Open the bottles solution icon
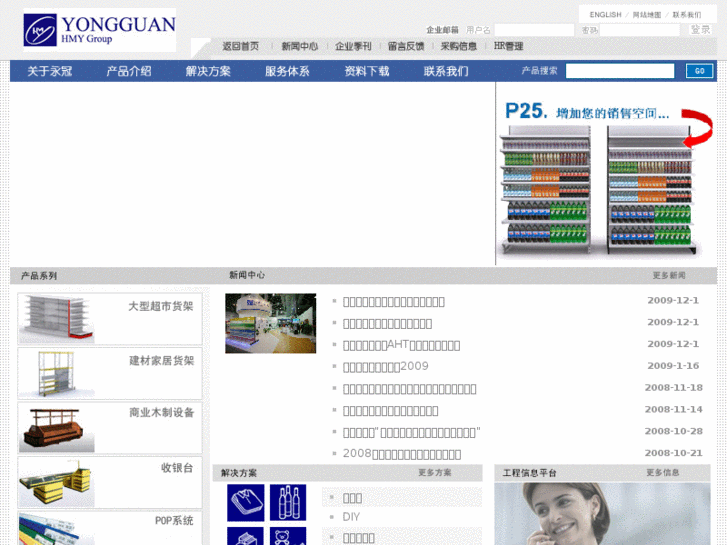 pyautogui.click(x=288, y=503)
